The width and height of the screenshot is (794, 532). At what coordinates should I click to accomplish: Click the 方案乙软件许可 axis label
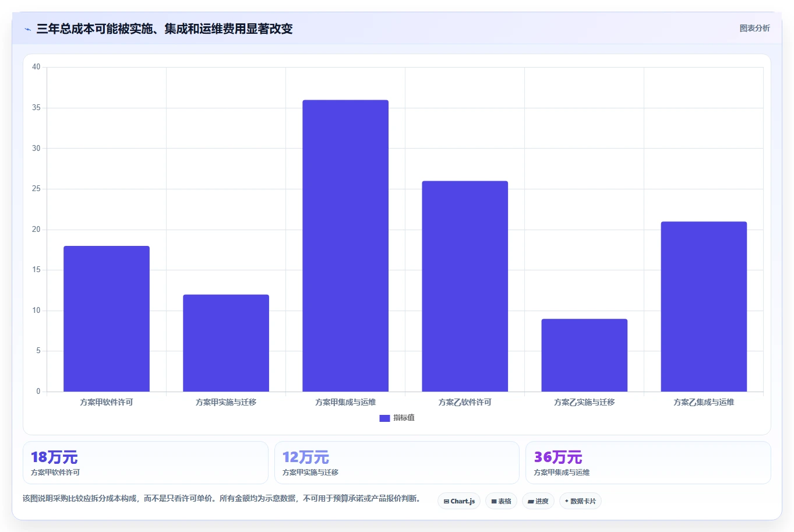click(465, 402)
